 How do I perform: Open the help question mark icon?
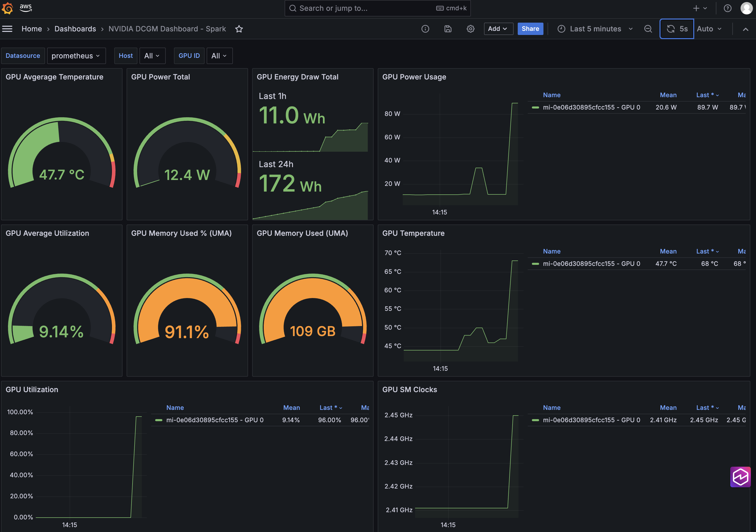(727, 8)
